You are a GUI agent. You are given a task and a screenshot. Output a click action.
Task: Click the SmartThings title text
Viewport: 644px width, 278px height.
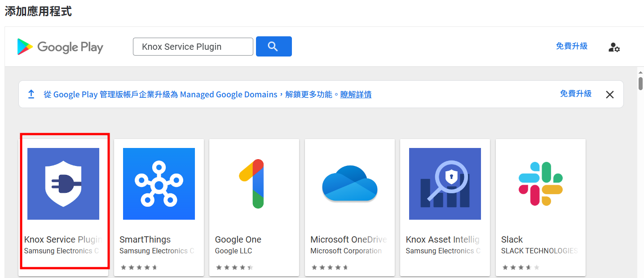(145, 239)
